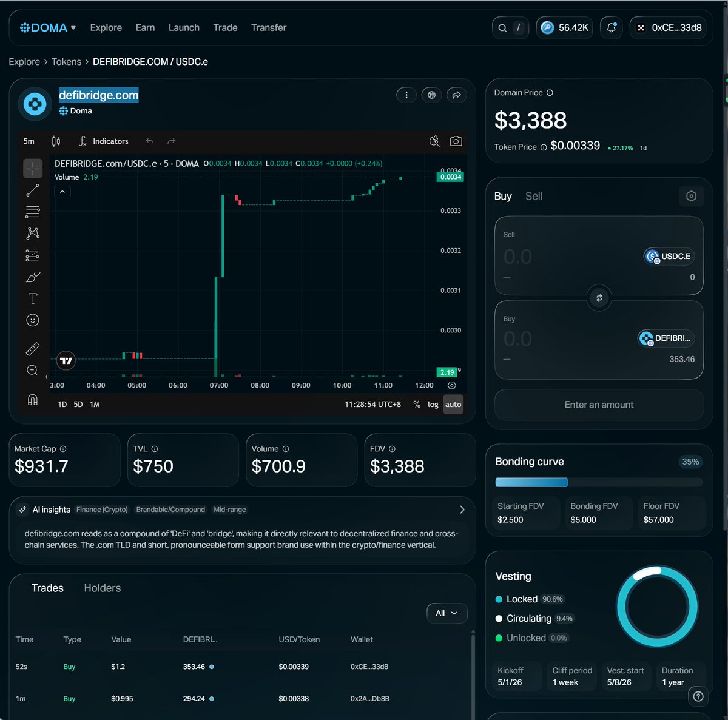The width and height of the screenshot is (728, 720).
Task: Click the Bonding curve progress bar
Action: coord(599,482)
